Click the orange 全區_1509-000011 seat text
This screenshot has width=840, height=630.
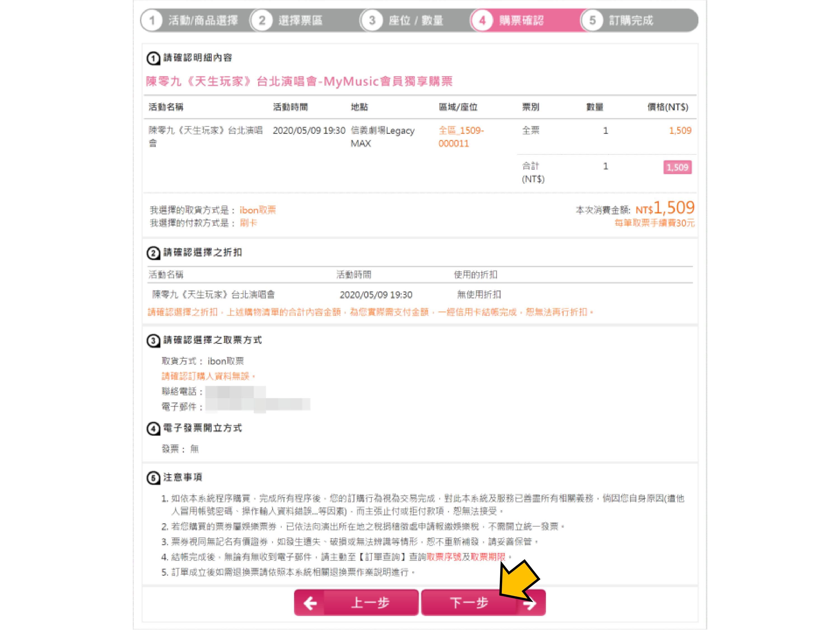[x=461, y=137]
